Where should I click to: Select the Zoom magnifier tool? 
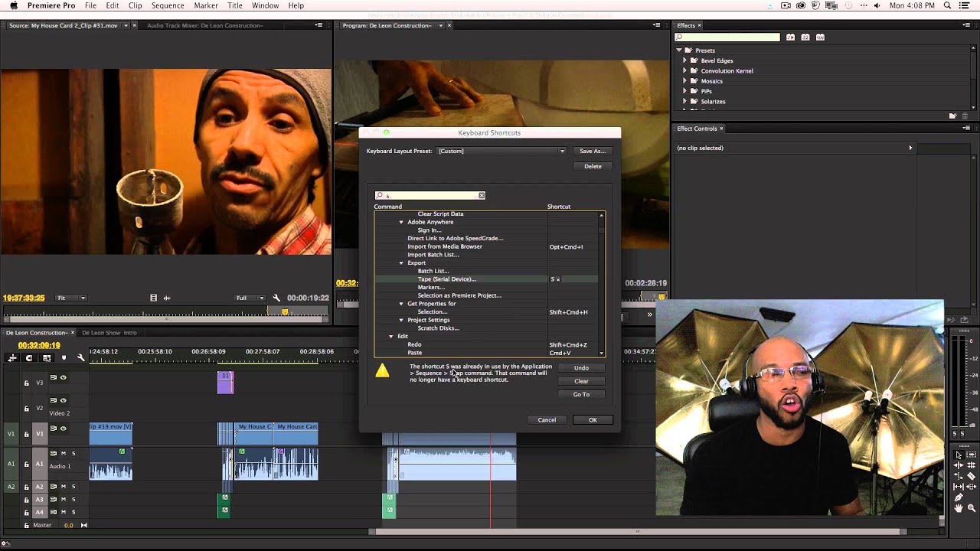(x=972, y=508)
